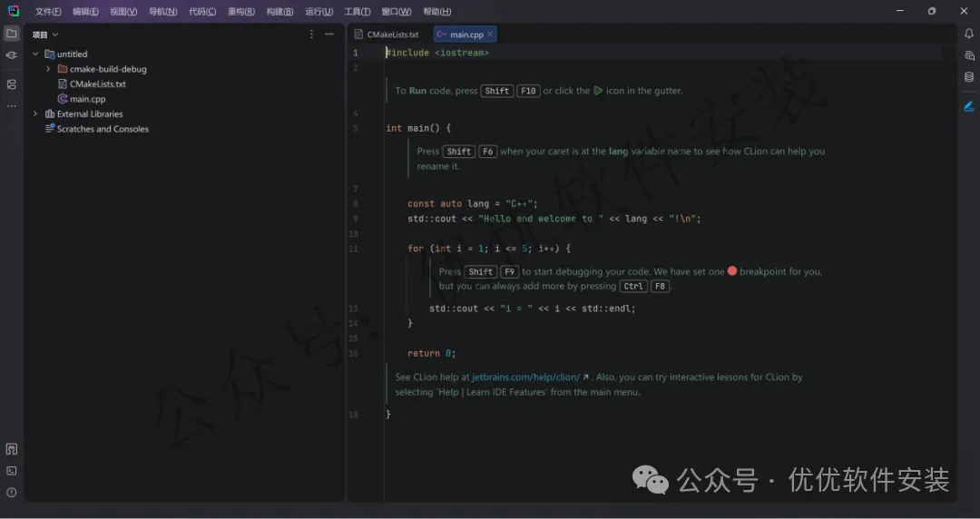Image resolution: width=980 pixels, height=519 pixels.
Task: Open the 视图(V) menu
Action: pyautogui.click(x=123, y=11)
